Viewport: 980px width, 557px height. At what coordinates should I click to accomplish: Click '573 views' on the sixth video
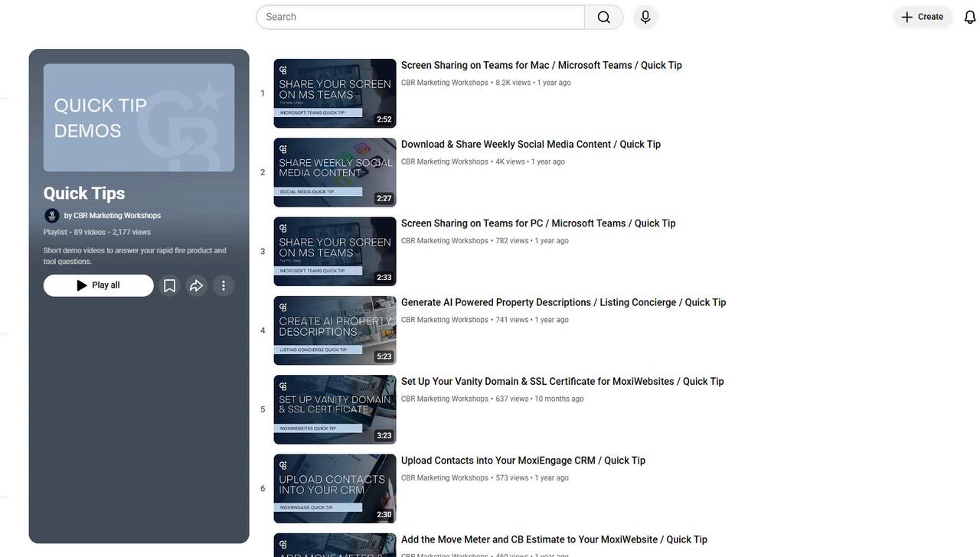click(512, 478)
